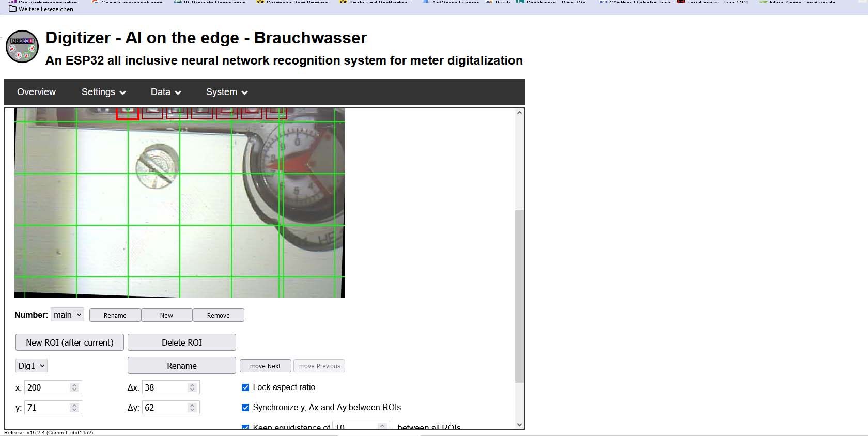Open the Number dropdown showing main
Screen dimensions: 868x436
pos(67,315)
